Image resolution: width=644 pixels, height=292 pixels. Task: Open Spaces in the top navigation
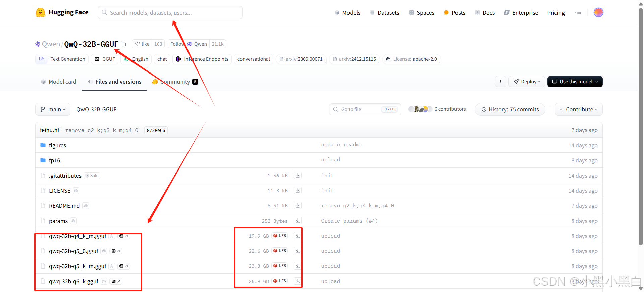[x=422, y=13]
